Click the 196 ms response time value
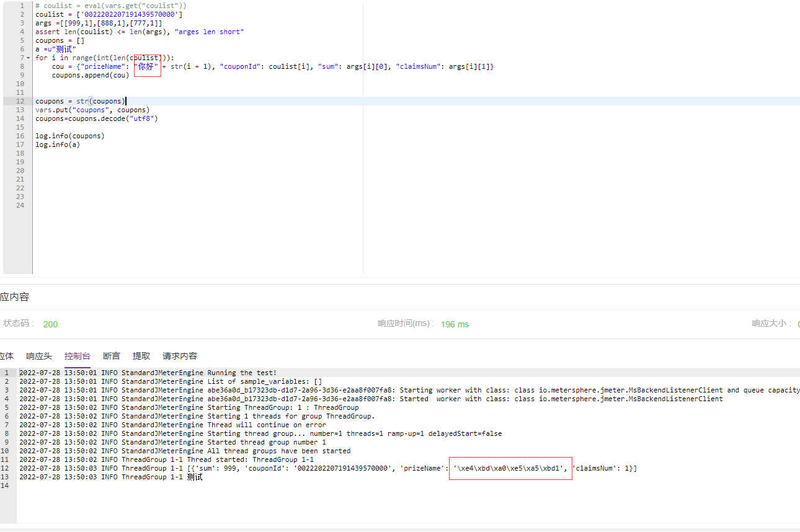 (455, 324)
